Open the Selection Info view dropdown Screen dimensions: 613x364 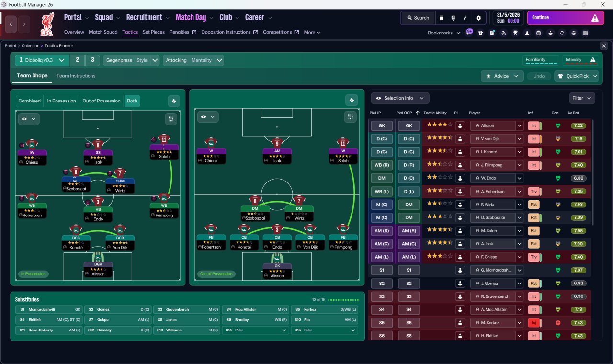click(x=400, y=98)
